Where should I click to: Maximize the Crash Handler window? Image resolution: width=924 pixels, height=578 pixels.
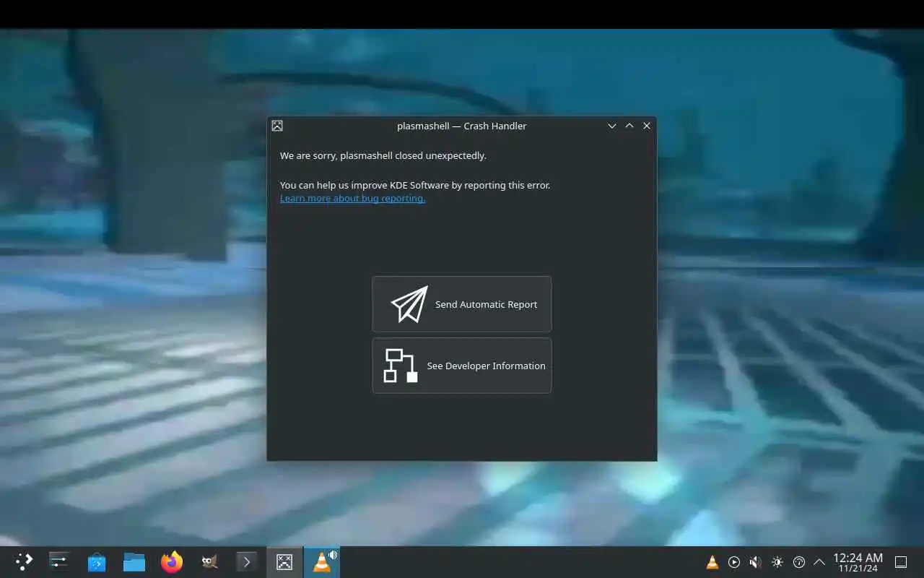click(x=629, y=126)
